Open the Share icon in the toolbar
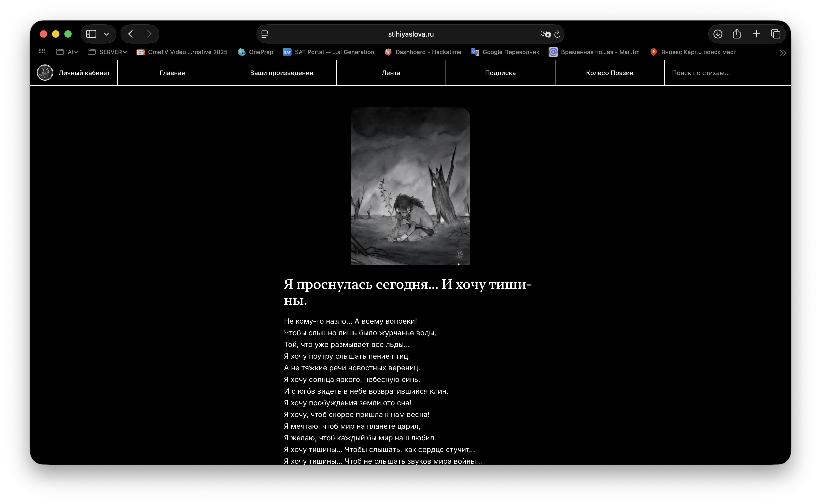This screenshot has height=504, width=821. tap(737, 34)
